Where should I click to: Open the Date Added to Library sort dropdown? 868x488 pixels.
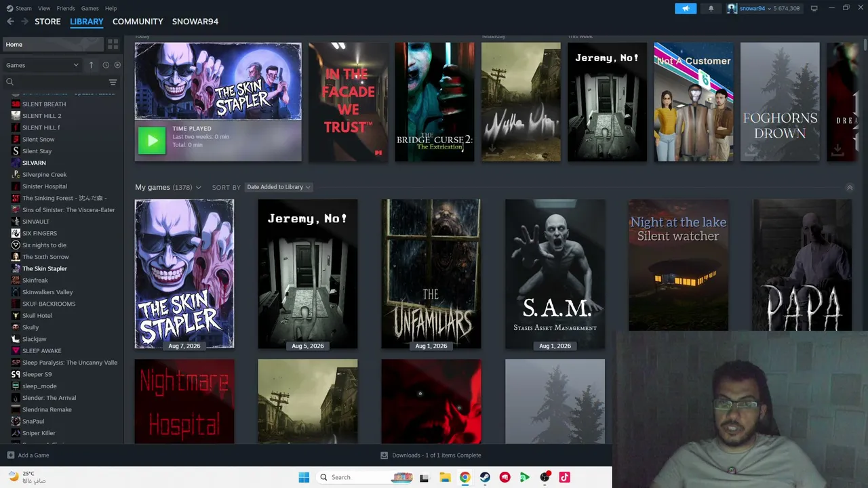tap(278, 187)
